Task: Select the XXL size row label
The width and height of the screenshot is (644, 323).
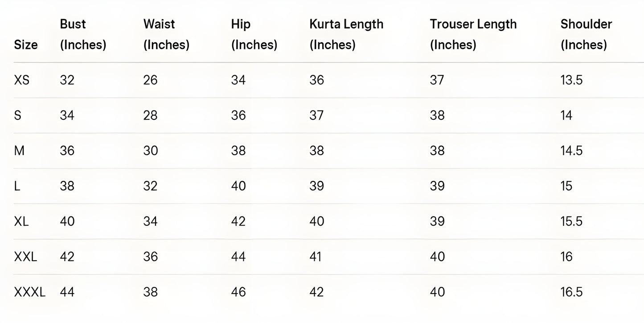Action: (x=25, y=257)
